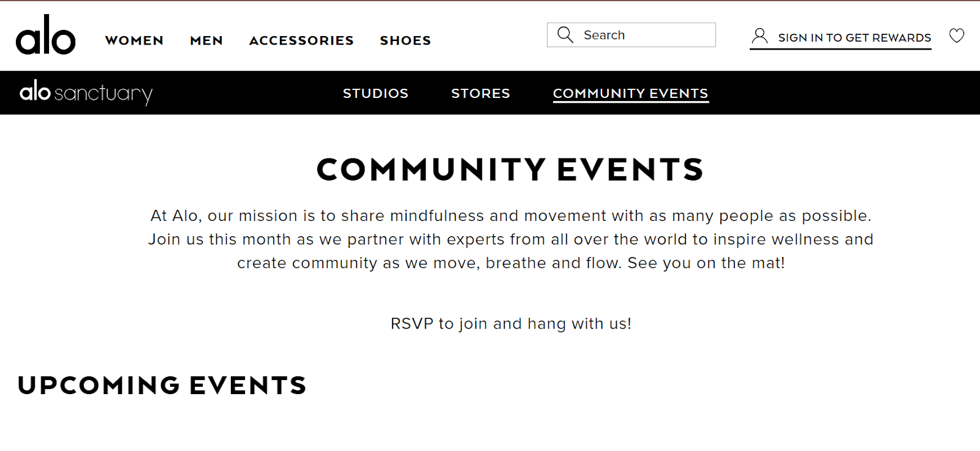The width and height of the screenshot is (980, 451).
Task: Click the "At Alo, our mission" line
Action: (x=511, y=216)
